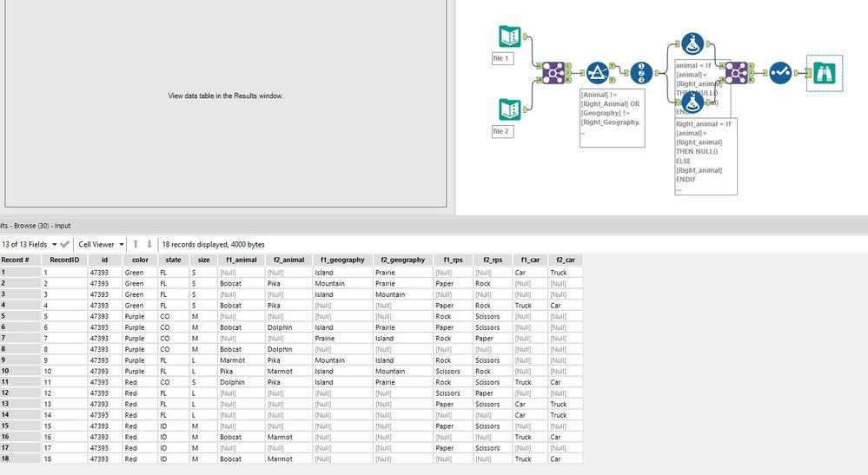Select the Filter tool on the canvas

pyautogui.click(x=597, y=73)
